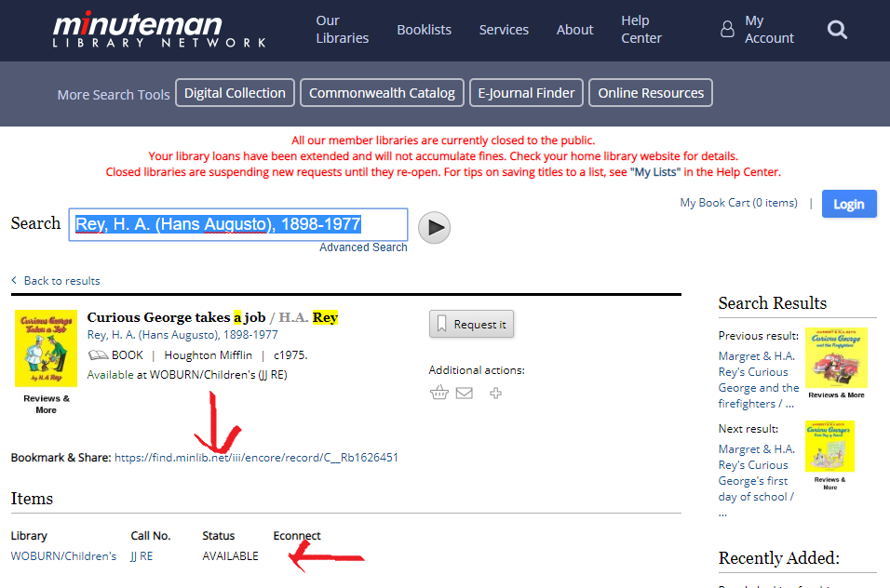Screen dimensions: 890x588
Task: Click the plus icon under Additional actions
Action: [x=495, y=393]
